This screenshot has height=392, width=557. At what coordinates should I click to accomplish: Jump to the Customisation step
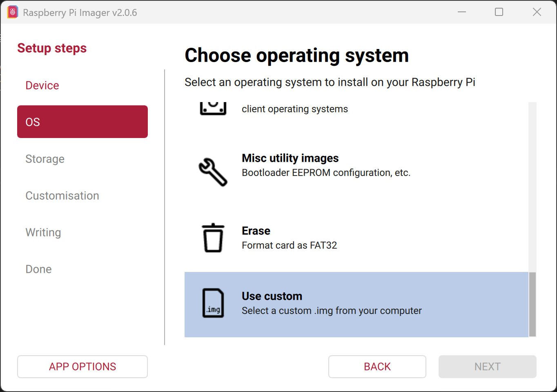click(62, 196)
